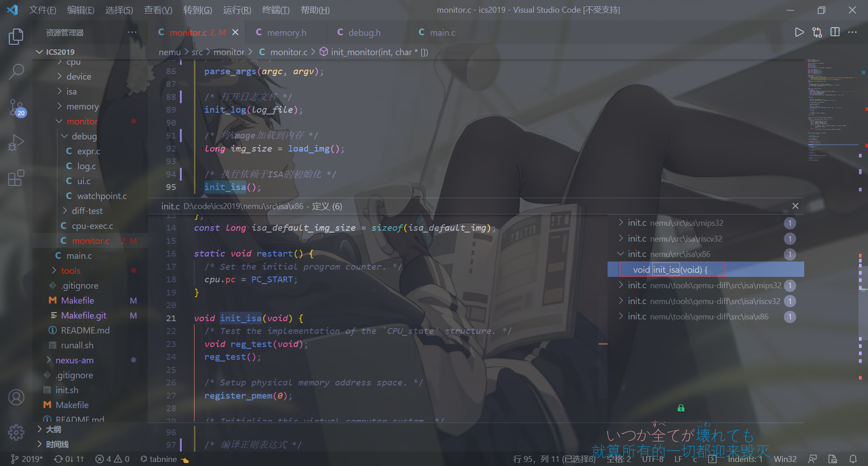
Task: Open changes compare icon in editor toolbar
Action: coord(817,32)
